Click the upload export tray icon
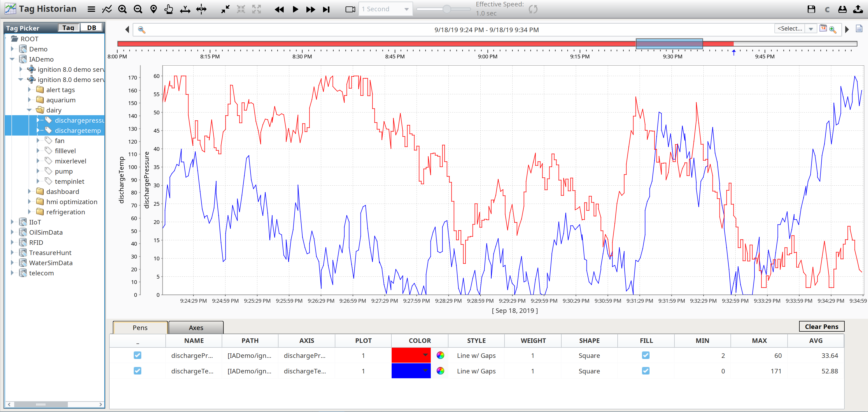 (x=858, y=9)
